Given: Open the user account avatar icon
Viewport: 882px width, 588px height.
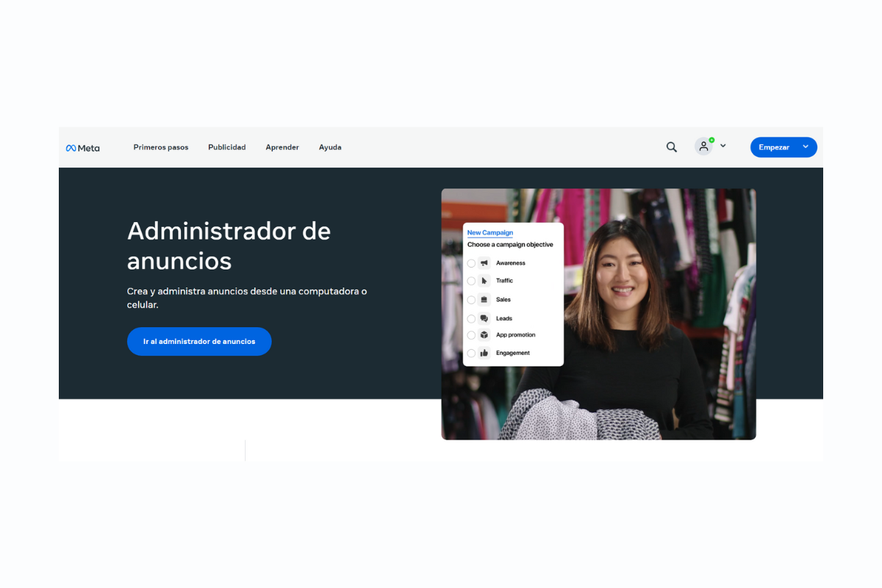Looking at the screenshot, I should [x=703, y=146].
